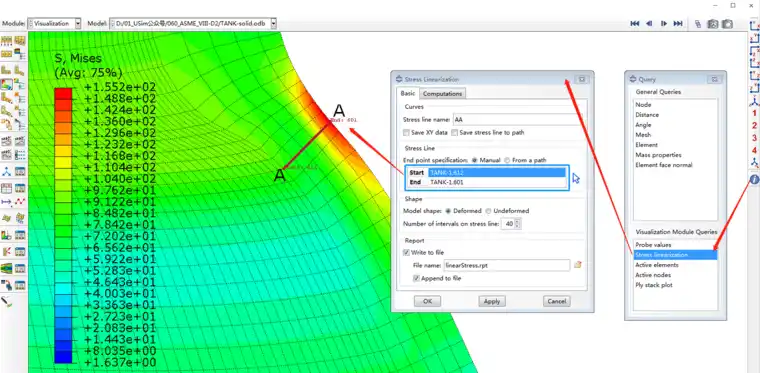Image resolution: width=760 pixels, height=373 pixels.
Task: Select From a path option
Action: click(x=507, y=160)
